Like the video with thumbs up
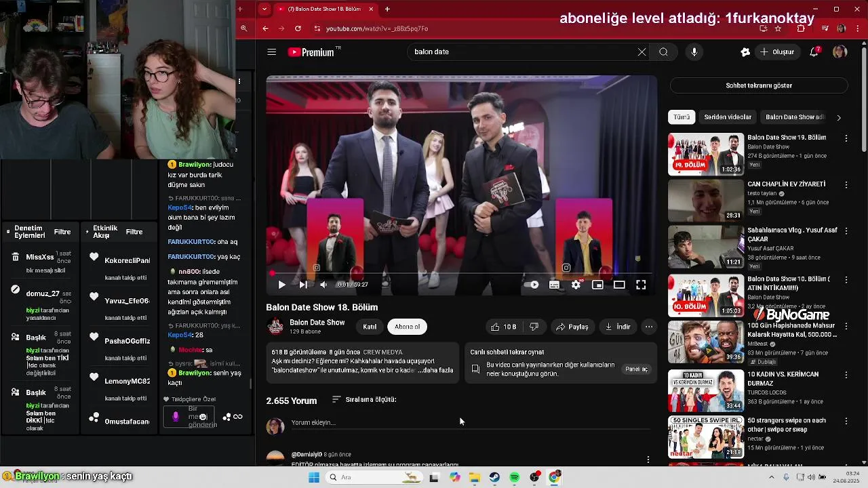868x488 pixels. pos(504,327)
